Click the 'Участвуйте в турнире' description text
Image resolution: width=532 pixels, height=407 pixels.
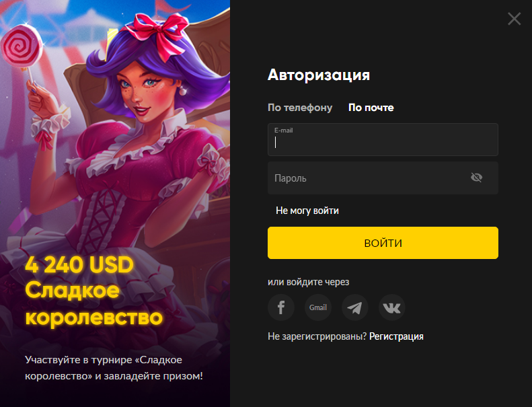pyautogui.click(x=114, y=367)
